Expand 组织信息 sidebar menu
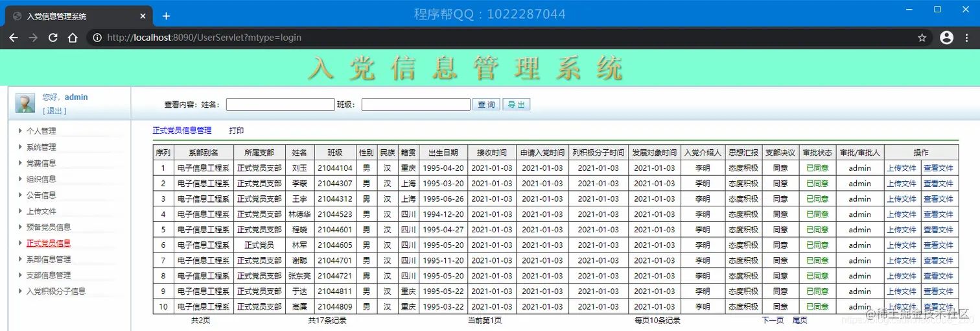The image size is (980, 331). [x=41, y=179]
